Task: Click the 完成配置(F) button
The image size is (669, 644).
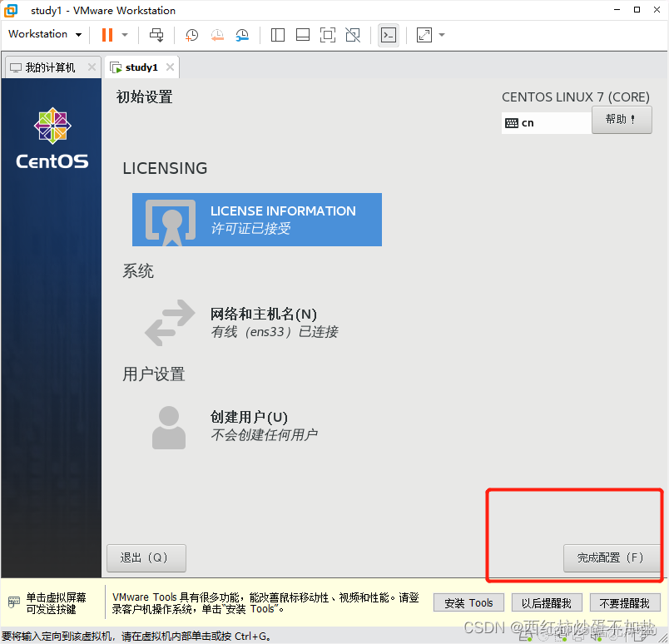Action: click(610, 557)
